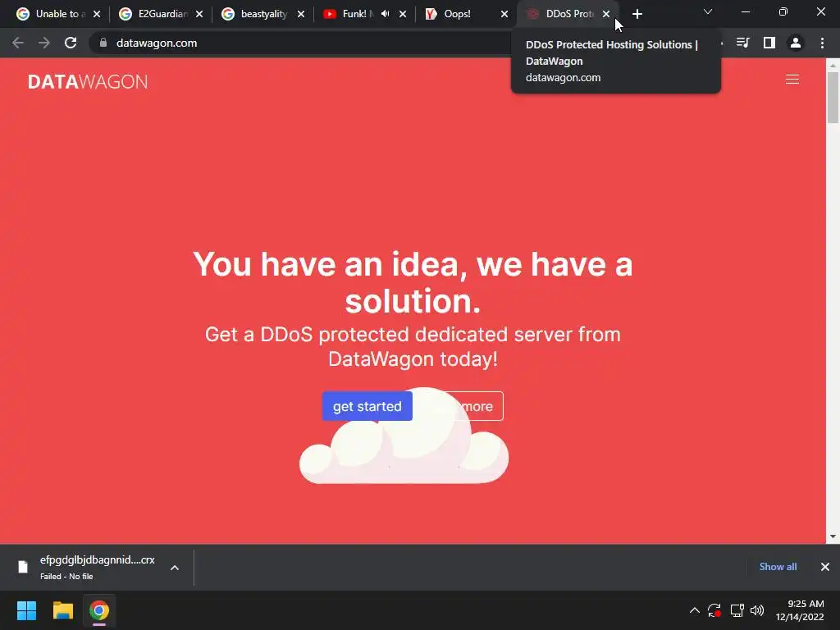Close the E2Guardian tab
The width and height of the screenshot is (840, 630).
tap(199, 14)
